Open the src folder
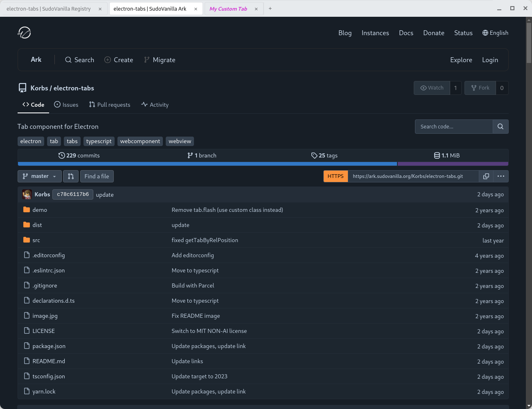 tap(36, 240)
